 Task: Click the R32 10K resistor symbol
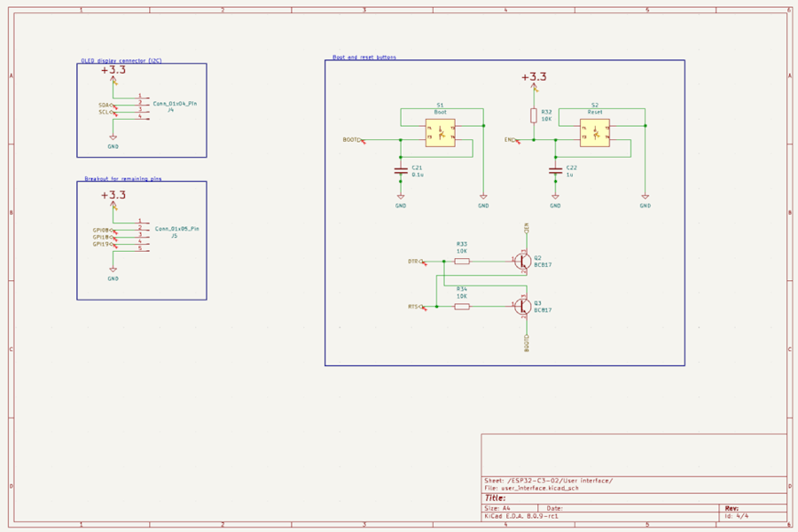click(x=534, y=115)
